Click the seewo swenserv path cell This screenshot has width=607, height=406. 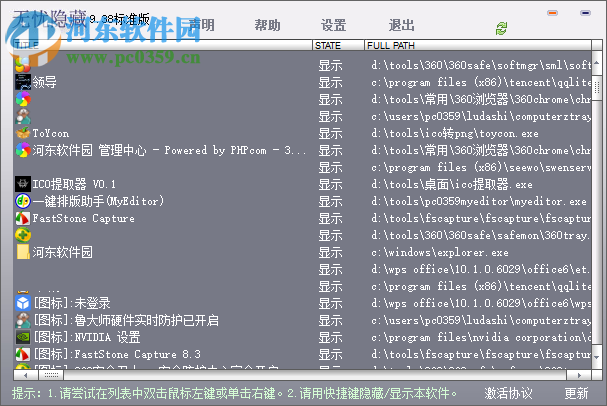pos(481,167)
